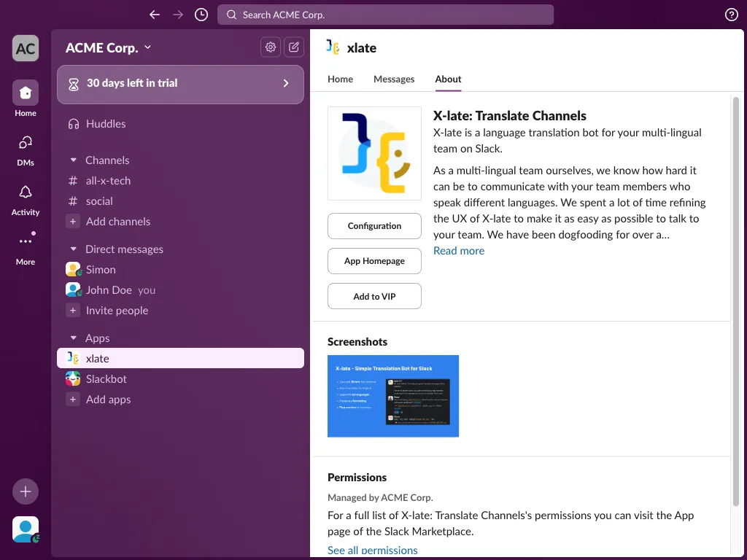
Task: Click the About panel scrollbar
Action: point(735,301)
